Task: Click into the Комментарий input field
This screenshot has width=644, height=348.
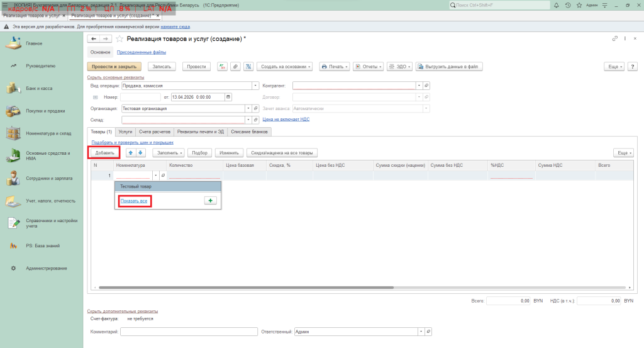Action: [189, 332]
